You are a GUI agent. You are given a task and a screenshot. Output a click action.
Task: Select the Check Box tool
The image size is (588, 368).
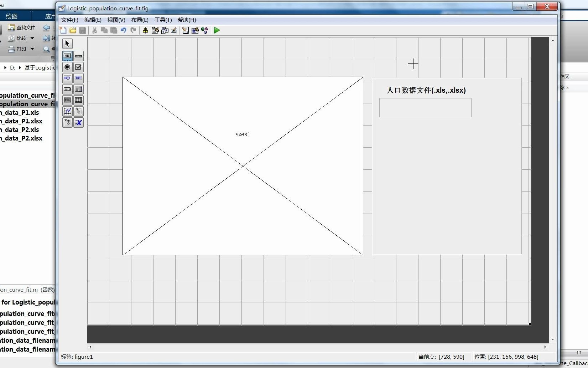coord(78,67)
